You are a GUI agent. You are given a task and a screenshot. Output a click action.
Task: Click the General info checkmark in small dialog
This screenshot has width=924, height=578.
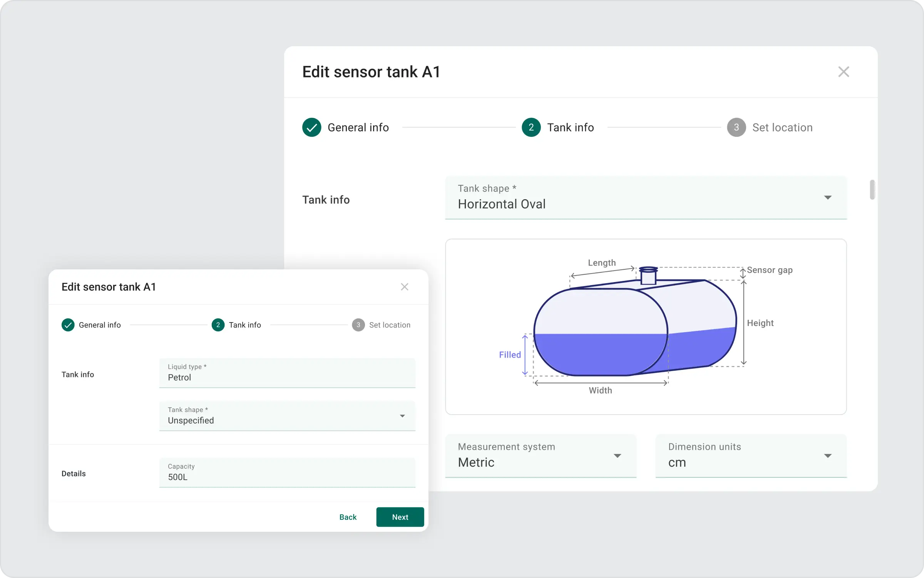(68, 325)
